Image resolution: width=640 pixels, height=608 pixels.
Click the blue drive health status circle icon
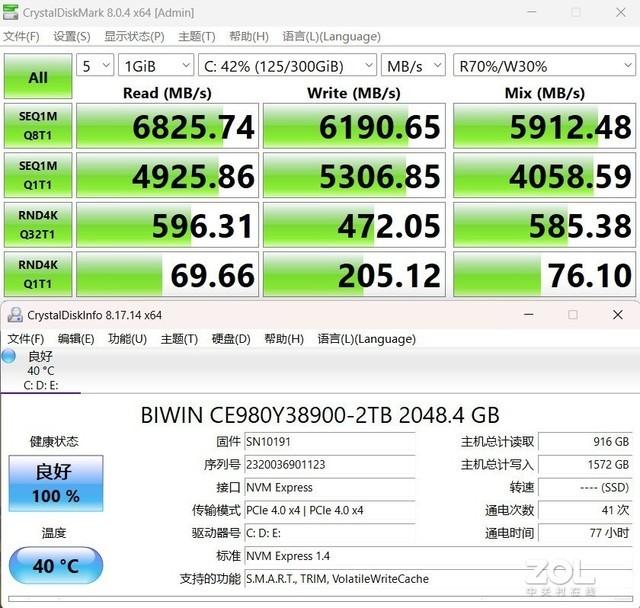(10, 357)
